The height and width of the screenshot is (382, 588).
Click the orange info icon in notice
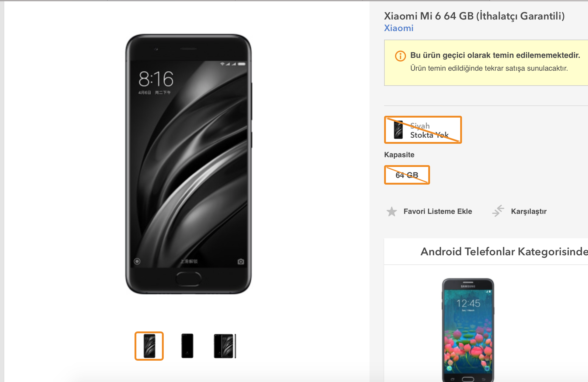(400, 56)
